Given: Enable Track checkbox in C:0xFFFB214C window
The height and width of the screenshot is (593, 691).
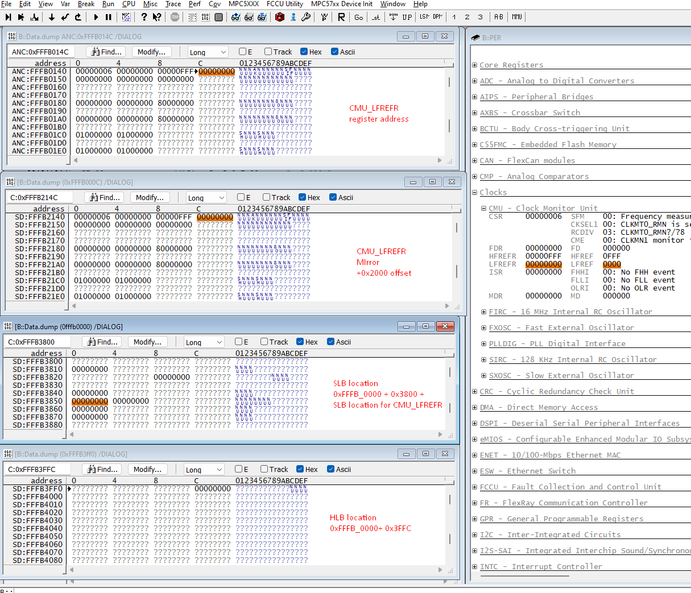Looking at the screenshot, I should [266, 197].
